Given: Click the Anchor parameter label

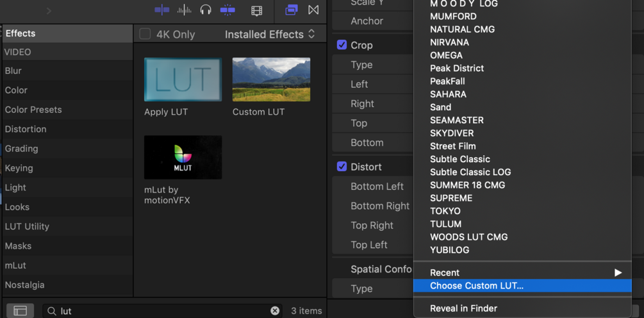Looking at the screenshot, I should tap(367, 21).
